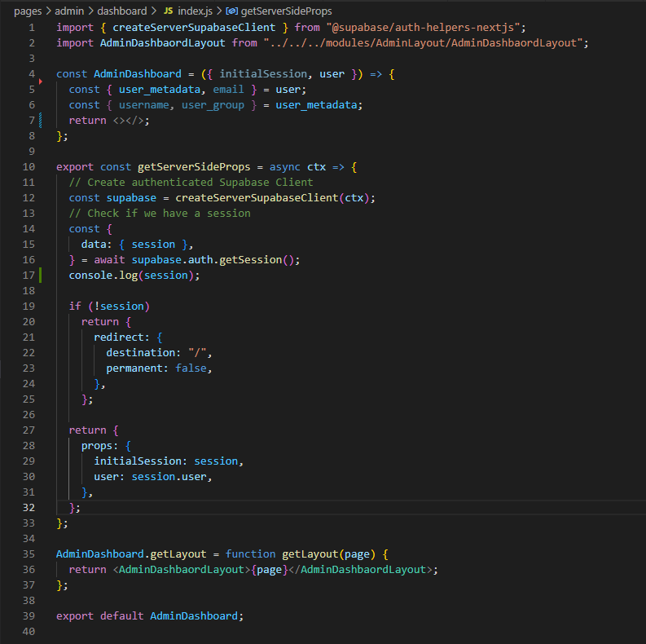Click closing '</AdminDashbaordLayout>' tag
The height and width of the screenshot is (644, 646).
click(360, 570)
